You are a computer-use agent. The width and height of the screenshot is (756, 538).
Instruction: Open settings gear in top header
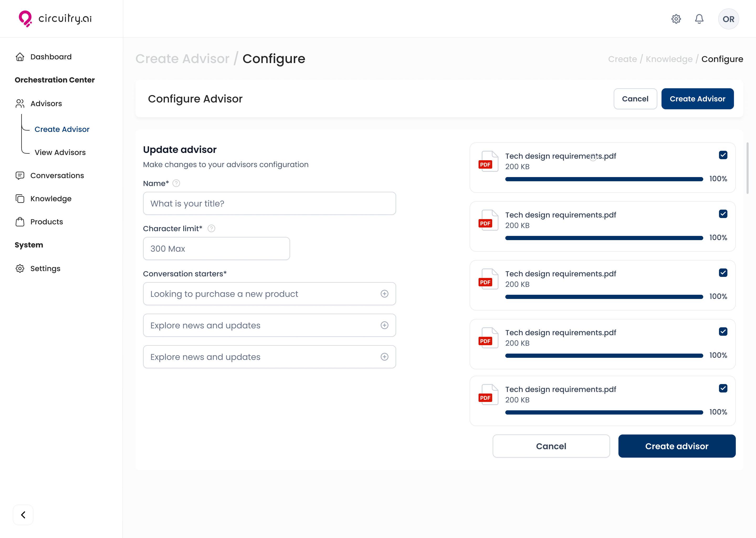[x=676, y=19]
